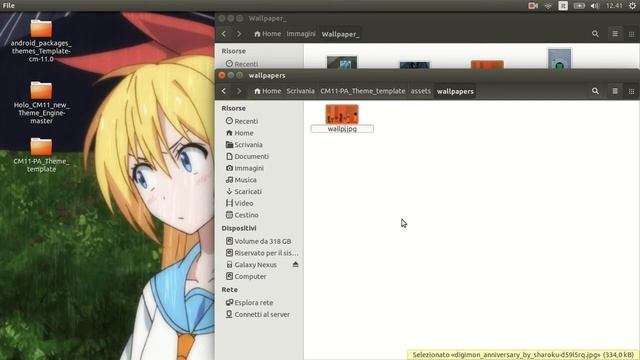Go to CM11-PA_Theme_template breadcrumb
Viewport: 640px width, 360px height.
pos(362,91)
